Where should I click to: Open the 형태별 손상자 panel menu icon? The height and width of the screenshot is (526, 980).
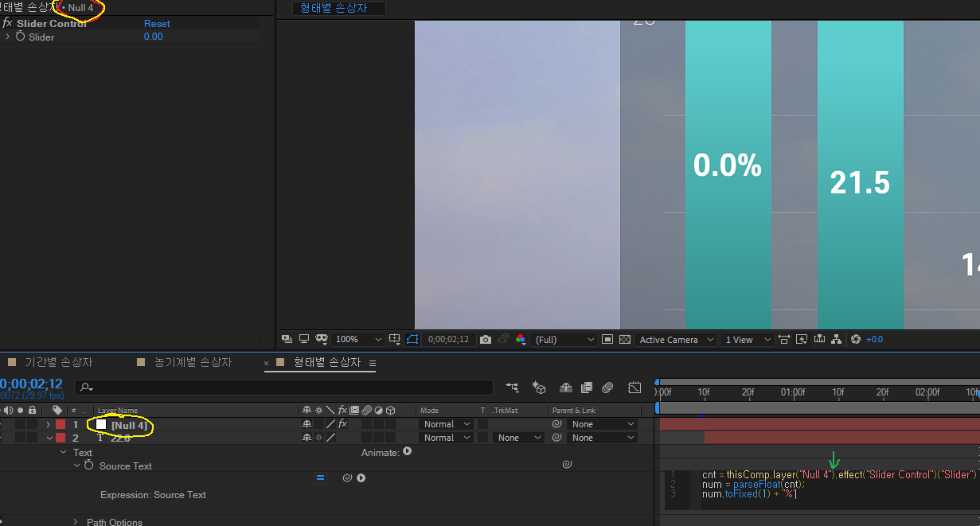372,363
